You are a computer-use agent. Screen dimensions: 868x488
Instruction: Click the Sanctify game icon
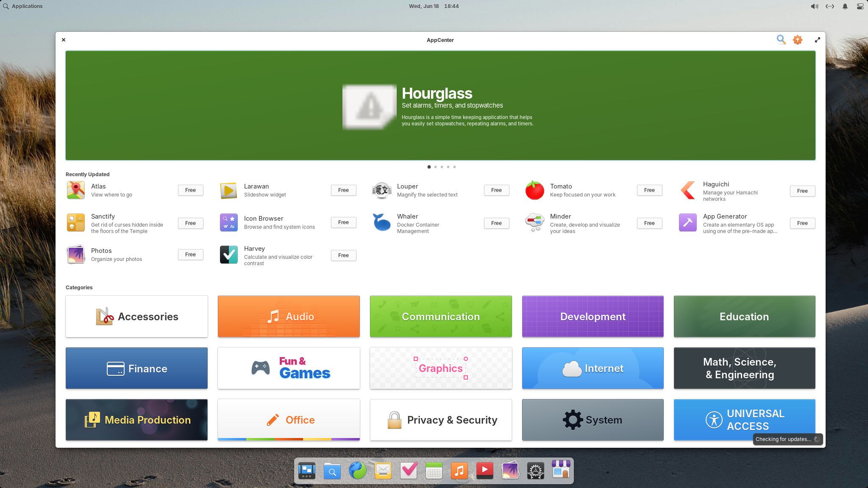(76, 223)
